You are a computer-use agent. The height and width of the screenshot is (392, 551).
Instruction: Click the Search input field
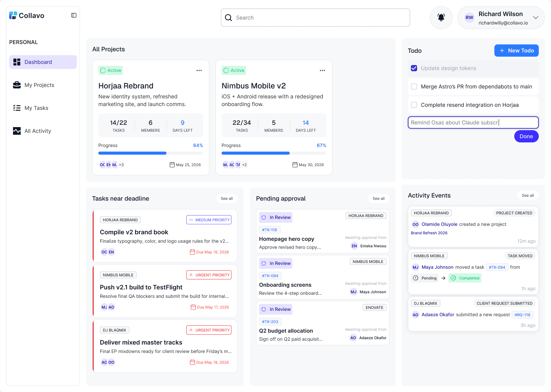click(x=316, y=18)
